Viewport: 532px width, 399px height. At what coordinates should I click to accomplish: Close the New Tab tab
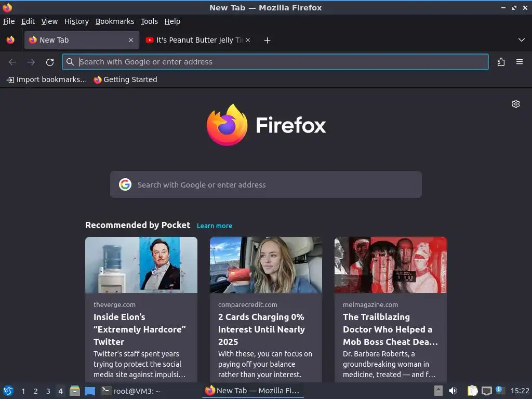[x=131, y=40]
